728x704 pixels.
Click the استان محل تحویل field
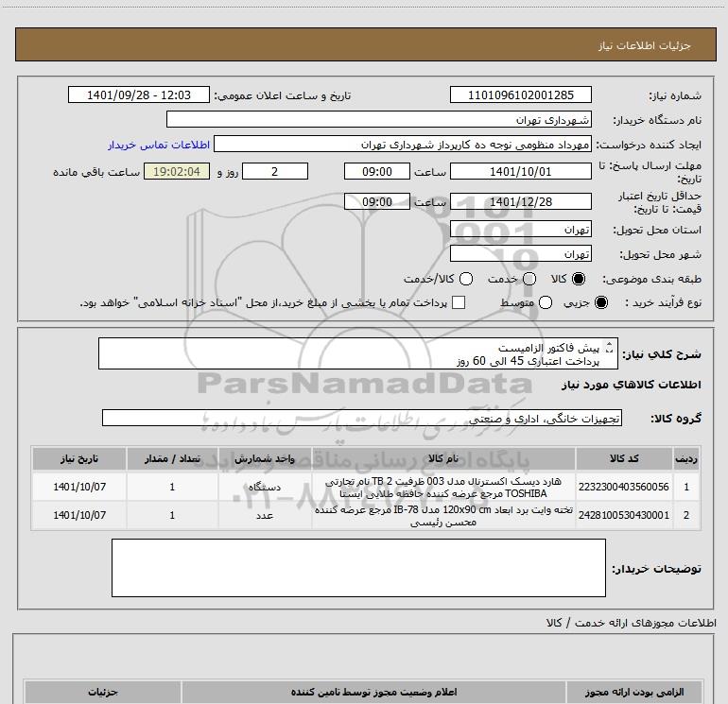(520, 230)
